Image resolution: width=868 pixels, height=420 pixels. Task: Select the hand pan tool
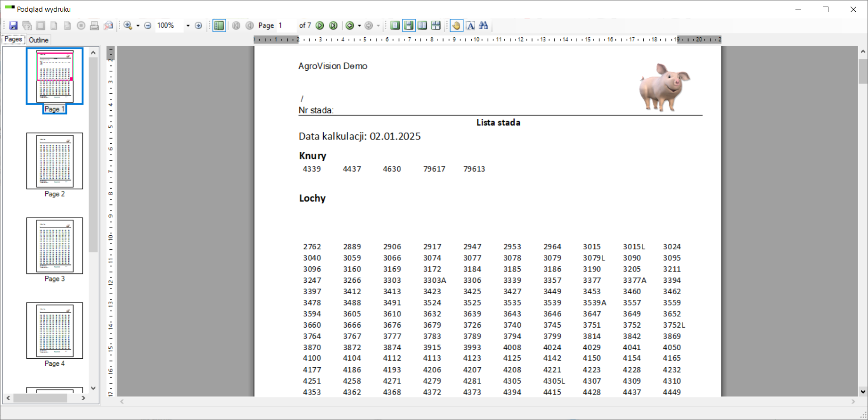coord(456,25)
